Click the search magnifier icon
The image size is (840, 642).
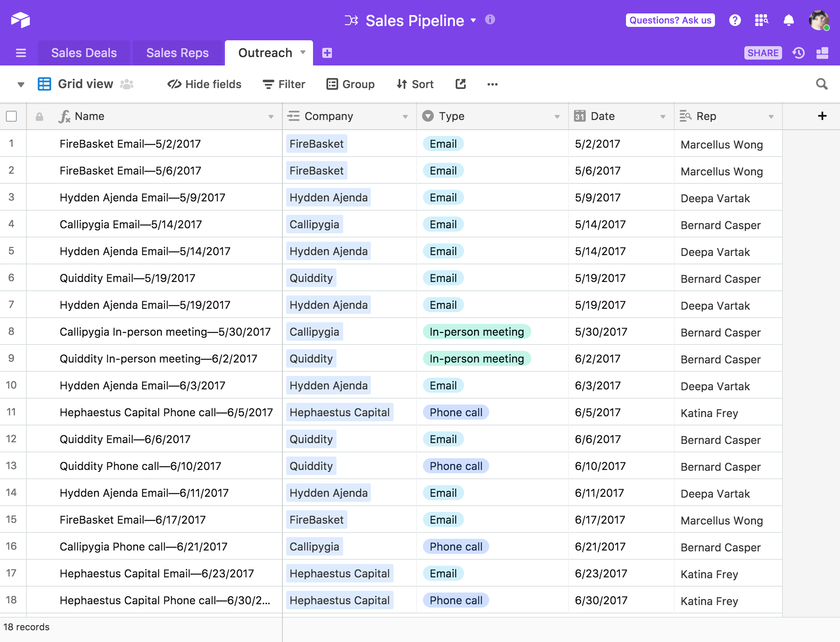822,84
